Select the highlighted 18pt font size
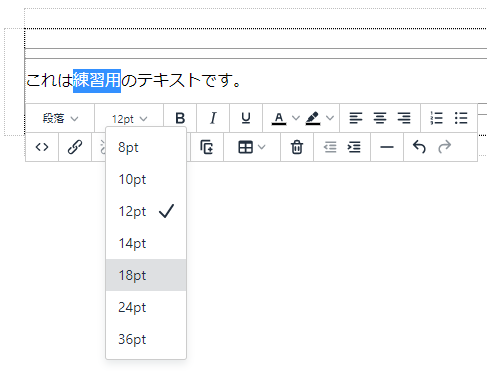 tap(146, 275)
